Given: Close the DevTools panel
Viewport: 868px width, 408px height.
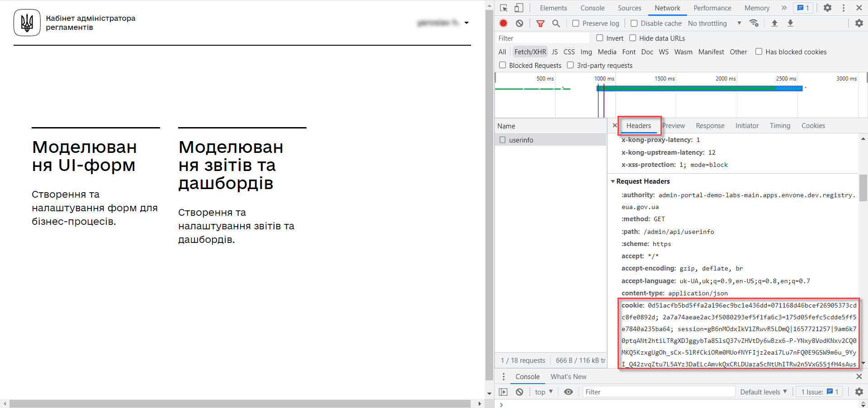Looking at the screenshot, I should [x=859, y=8].
